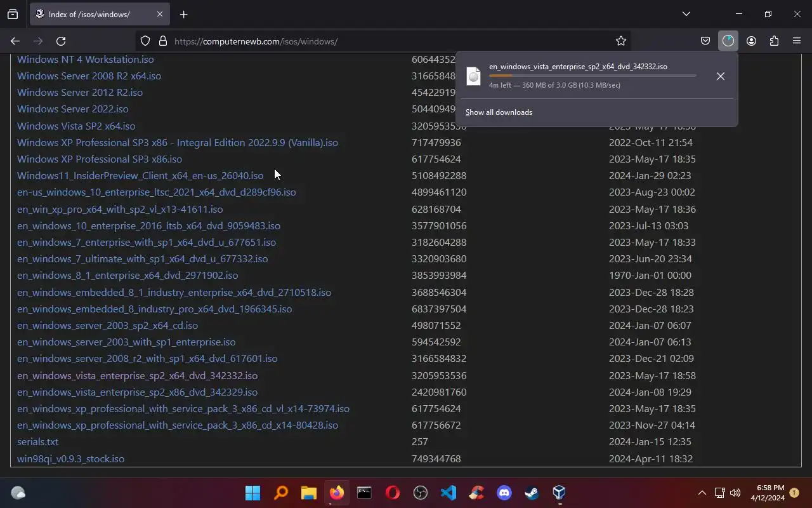Screen dimensions: 812x508
Task: Download Windows11_InsiderPreview_Client_x64 ISO
Action: pyautogui.click(x=140, y=175)
